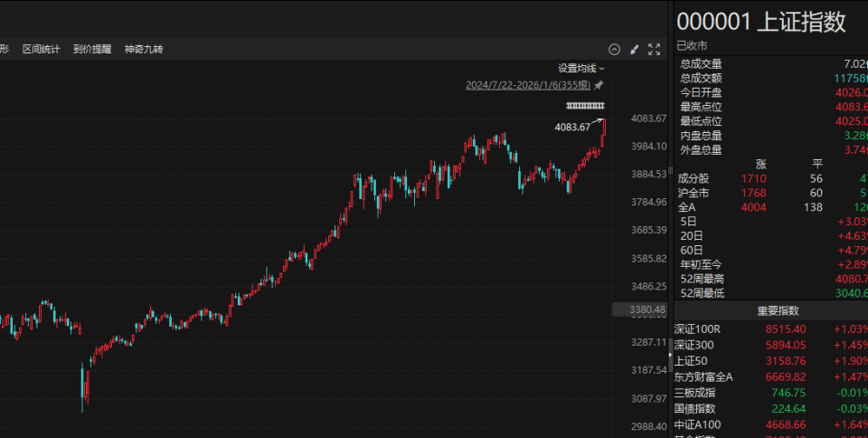Screen dimensions: 868x438
Task: Open 国债指数 index row
Action: [x=770, y=409]
